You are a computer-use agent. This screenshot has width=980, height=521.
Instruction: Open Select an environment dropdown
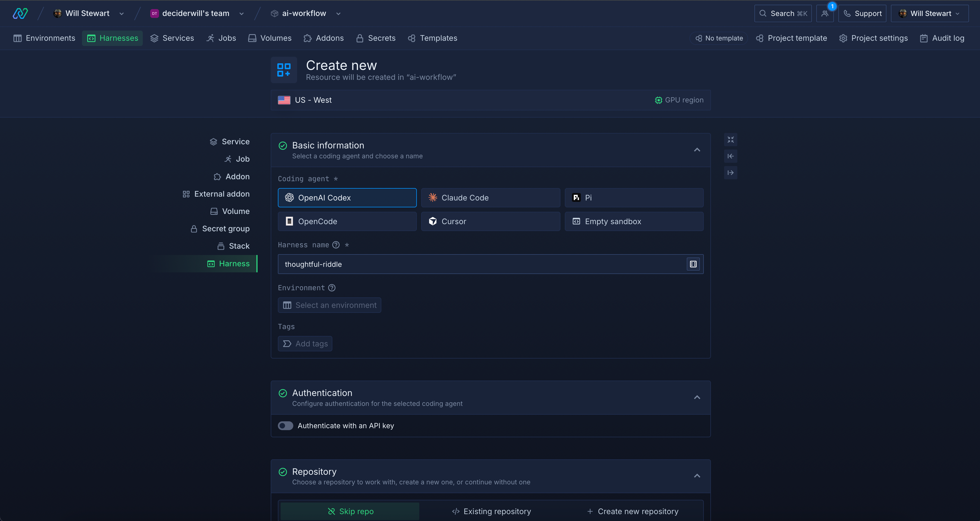pyautogui.click(x=329, y=305)
